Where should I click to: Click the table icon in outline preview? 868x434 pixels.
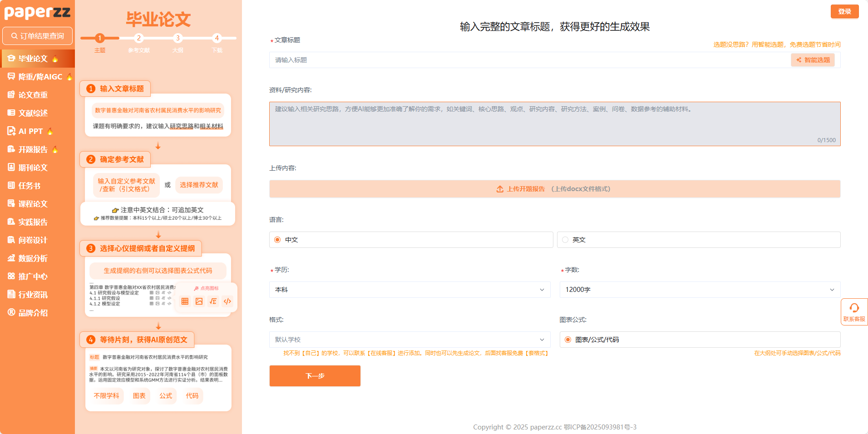pyautogui.click(x=185, y=301)
